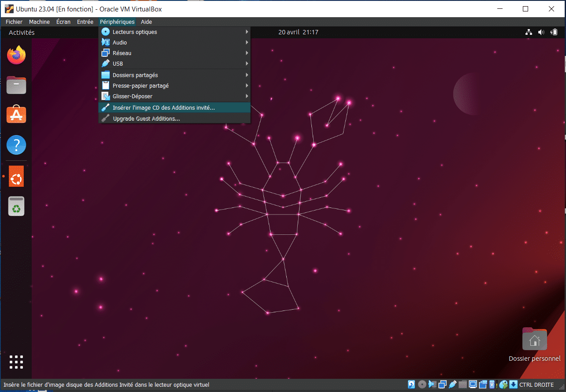Open the display settings status icon
The height and width of the screenshot is (392, 566).
473,384
